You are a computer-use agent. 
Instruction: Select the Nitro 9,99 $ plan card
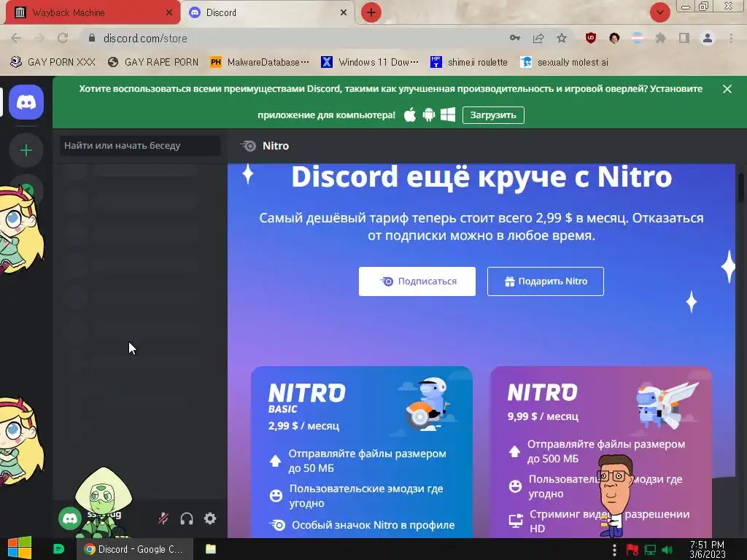coord(601,452)
